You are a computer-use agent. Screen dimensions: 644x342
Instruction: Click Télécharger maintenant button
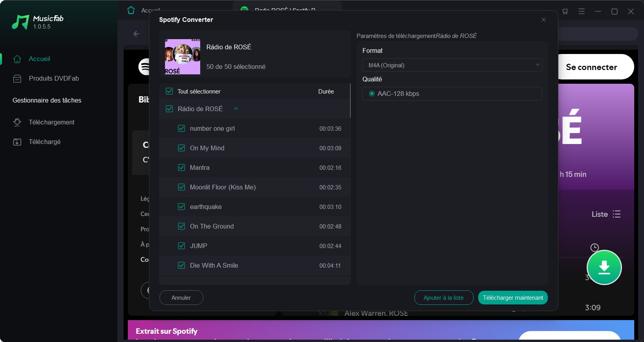coord(513,298)
